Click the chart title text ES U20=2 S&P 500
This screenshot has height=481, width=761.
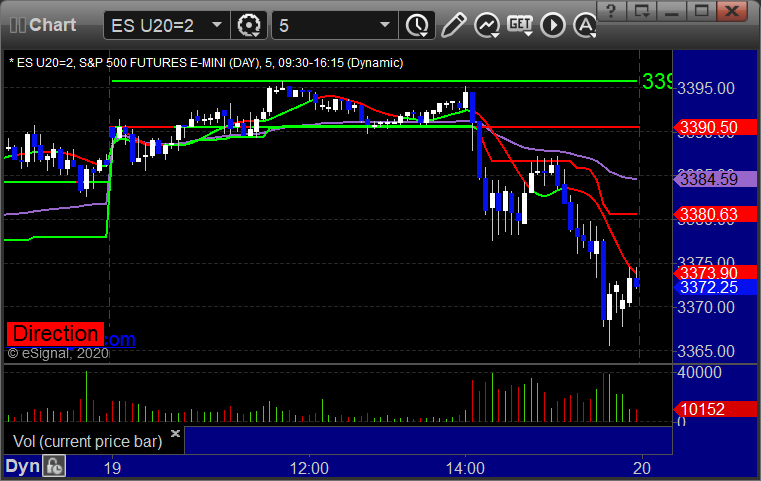pyautogui.click(x=206, y=63)
